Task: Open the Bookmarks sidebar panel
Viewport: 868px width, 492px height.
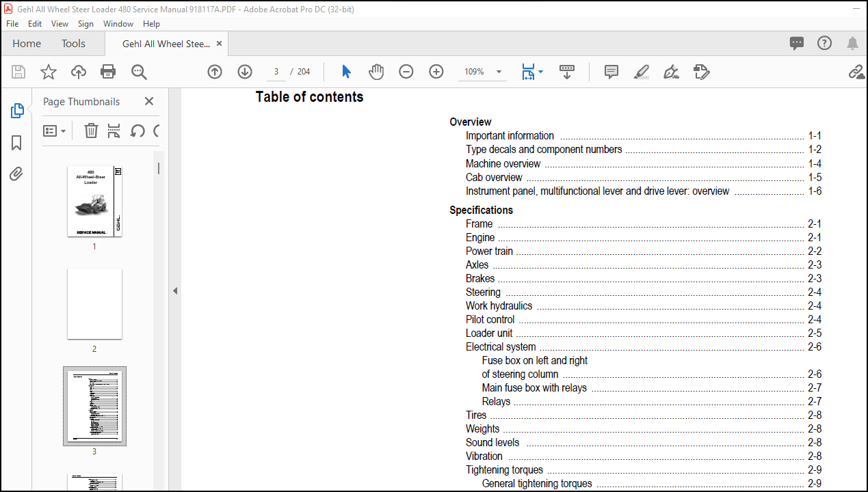Action: 16,143
